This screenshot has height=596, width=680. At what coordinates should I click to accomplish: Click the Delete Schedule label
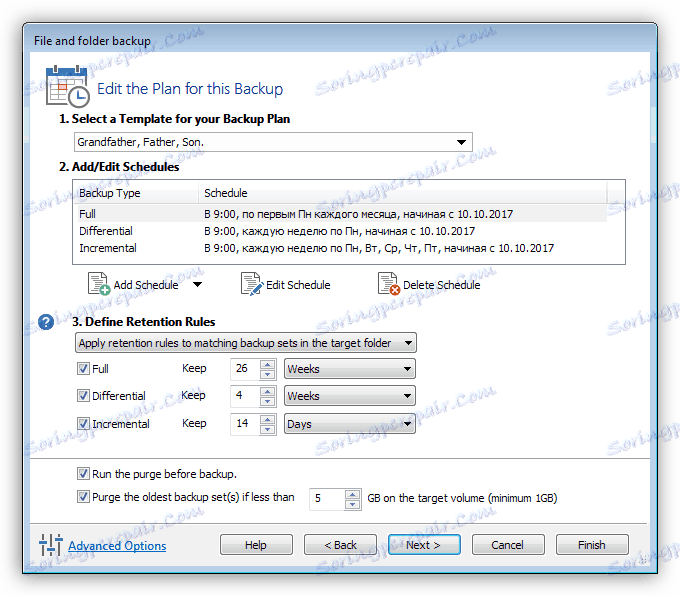pos(441,285)
